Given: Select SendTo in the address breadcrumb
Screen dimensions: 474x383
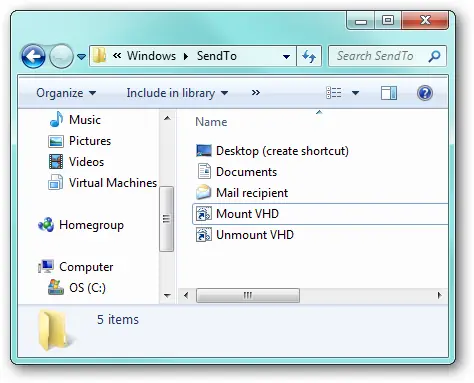Looking at the screenshot, I should pos(217,56).
